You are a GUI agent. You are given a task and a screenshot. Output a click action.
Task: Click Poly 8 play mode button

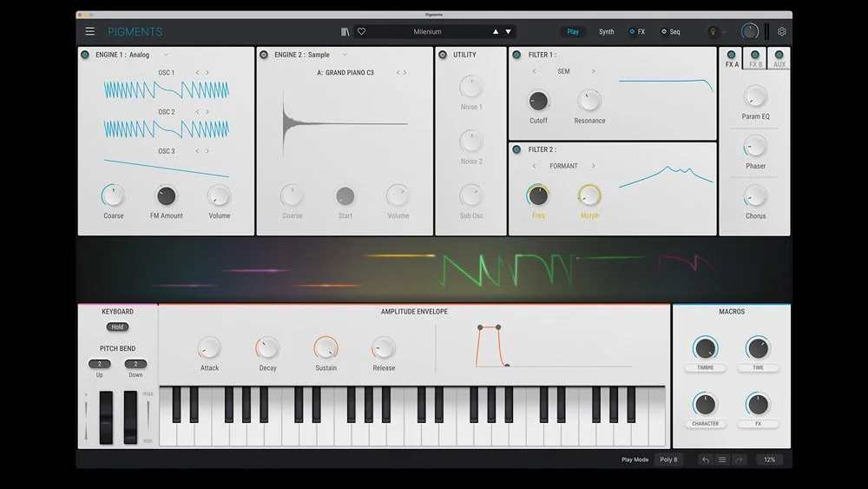668,459
